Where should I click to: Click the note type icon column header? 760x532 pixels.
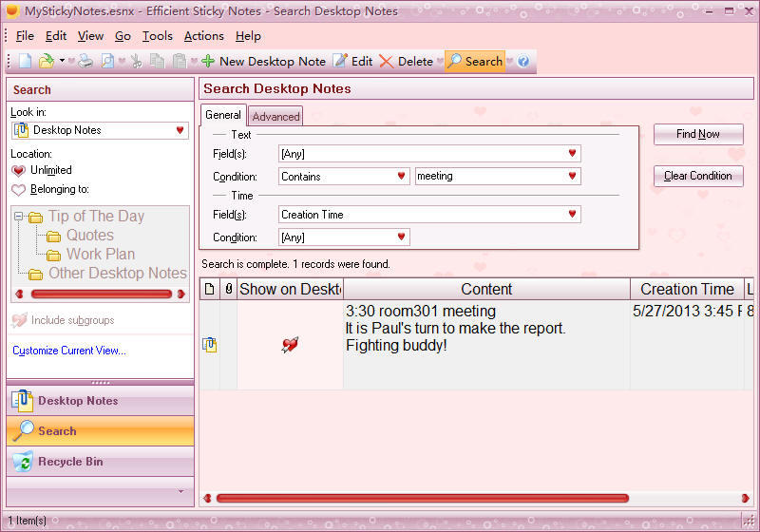209,289
